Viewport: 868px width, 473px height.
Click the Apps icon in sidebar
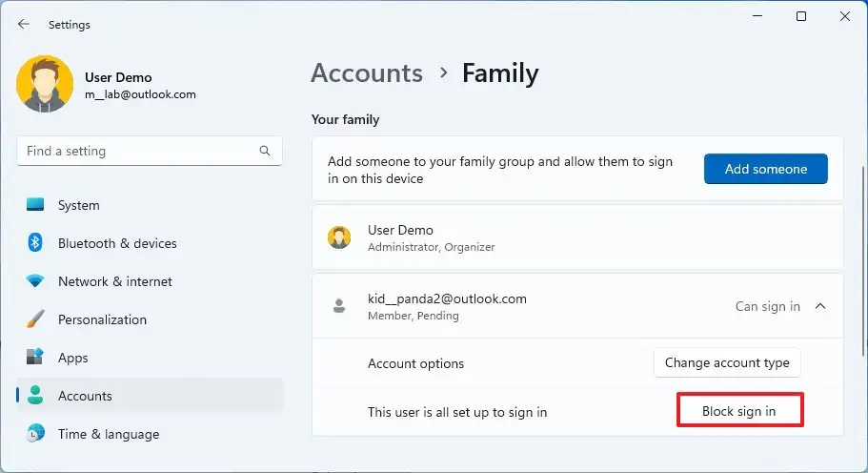click(35, 358)
